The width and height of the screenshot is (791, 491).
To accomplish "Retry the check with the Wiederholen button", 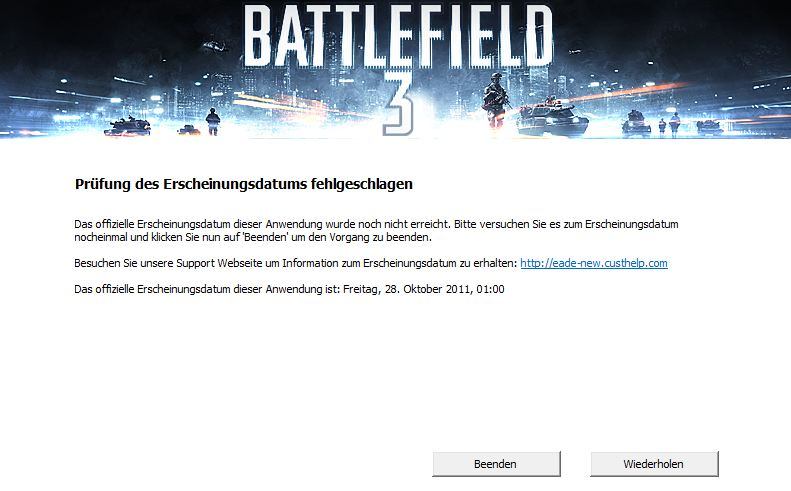I will click(654, 464).
